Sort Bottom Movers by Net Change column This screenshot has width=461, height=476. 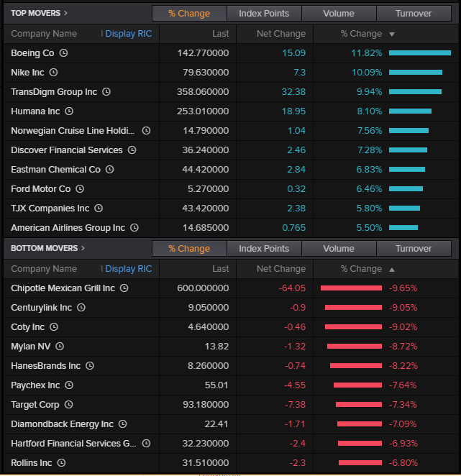(x=281, y=269)
